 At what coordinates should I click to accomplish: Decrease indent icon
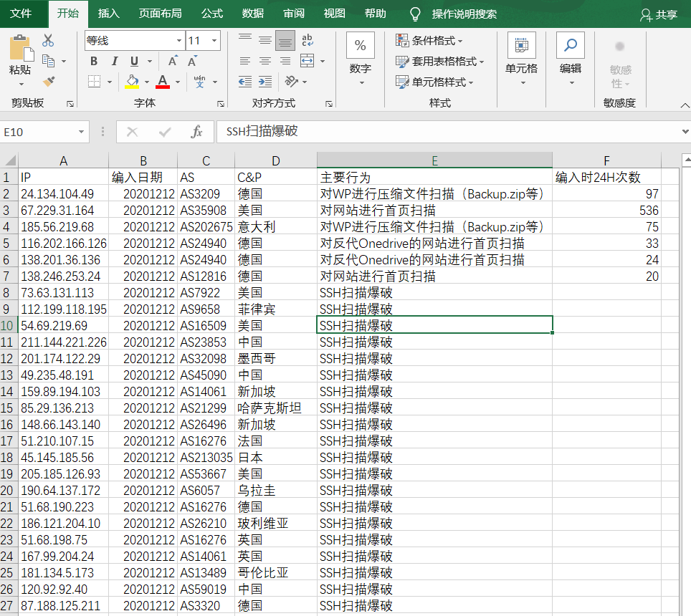245,82
